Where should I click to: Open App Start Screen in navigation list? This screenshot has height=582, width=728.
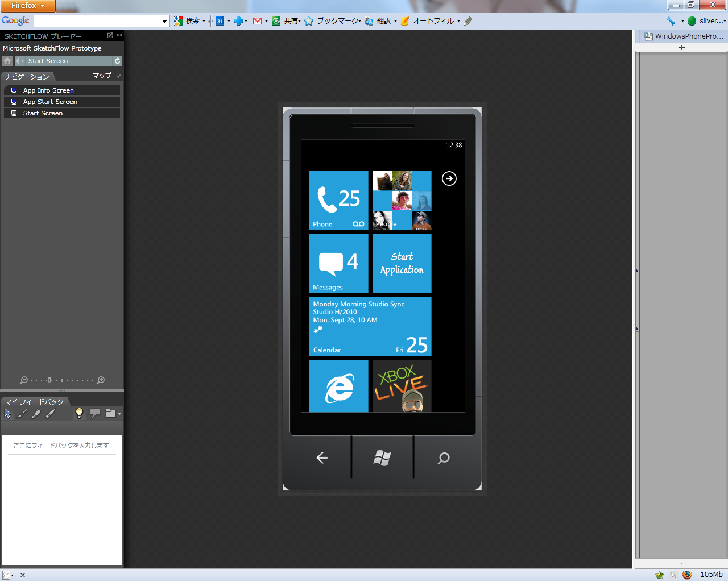62,102
